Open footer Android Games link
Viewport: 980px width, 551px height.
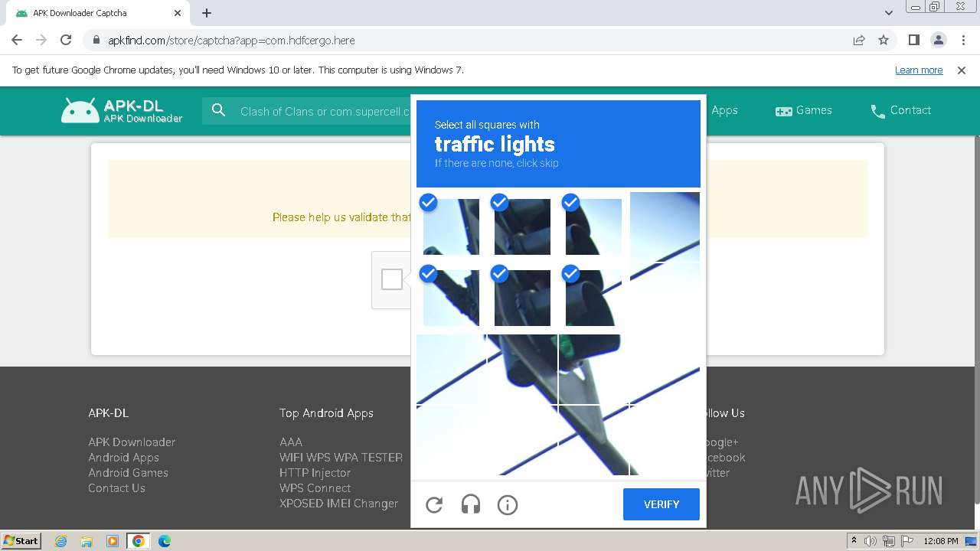[128, 473]
